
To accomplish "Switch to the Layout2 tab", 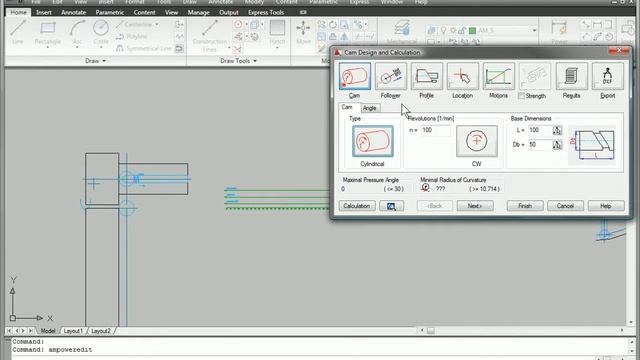I will point(101,331).
